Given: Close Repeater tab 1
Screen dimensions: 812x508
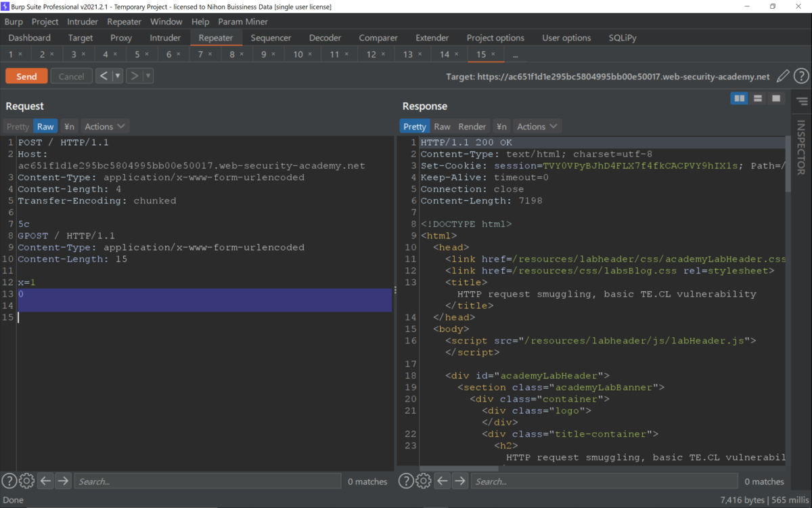Looking at the screenshot, I should tap(20, 54).
